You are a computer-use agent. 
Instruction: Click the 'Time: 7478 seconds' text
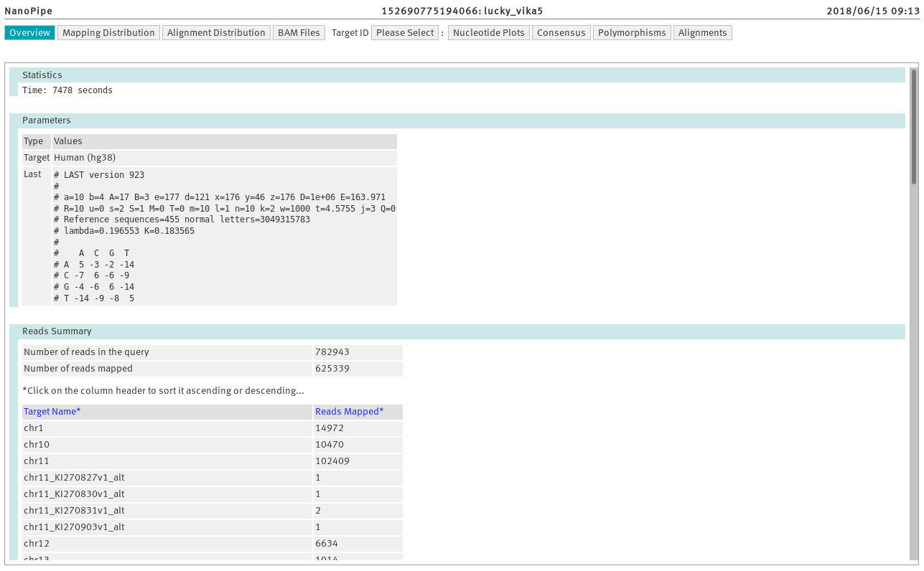[67, 90]
